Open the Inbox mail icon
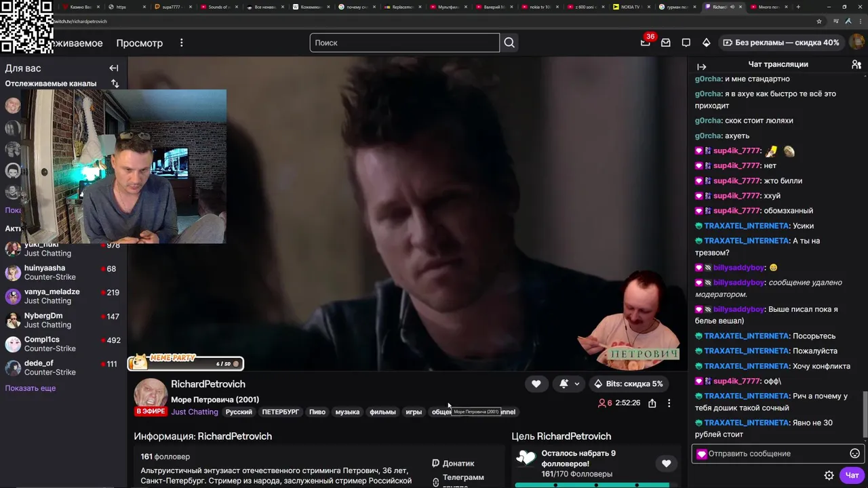 coord(666,43)
